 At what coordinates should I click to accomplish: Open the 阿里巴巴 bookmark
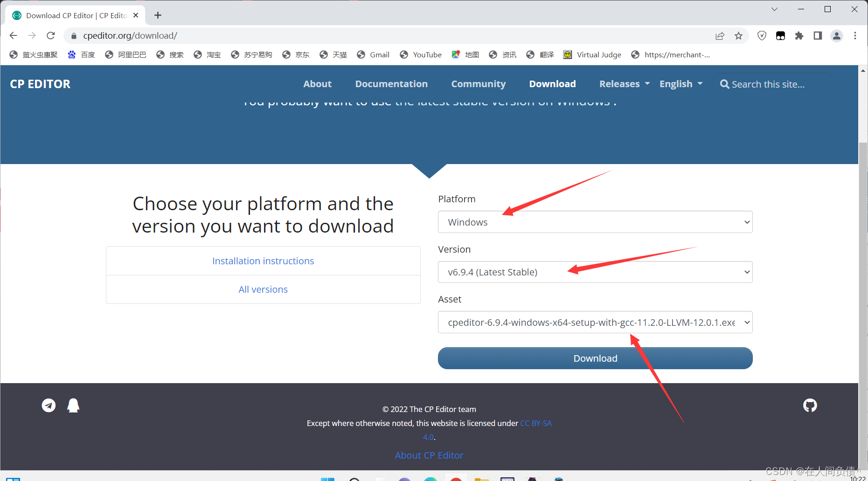coord(125,55)
